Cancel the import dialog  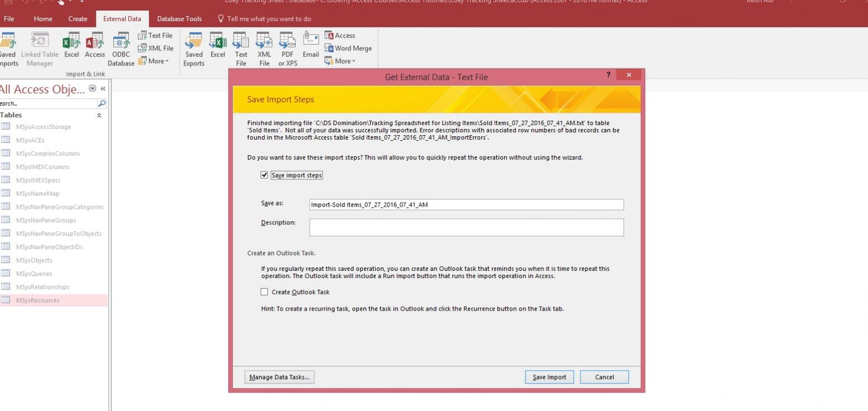pos(605,377)
